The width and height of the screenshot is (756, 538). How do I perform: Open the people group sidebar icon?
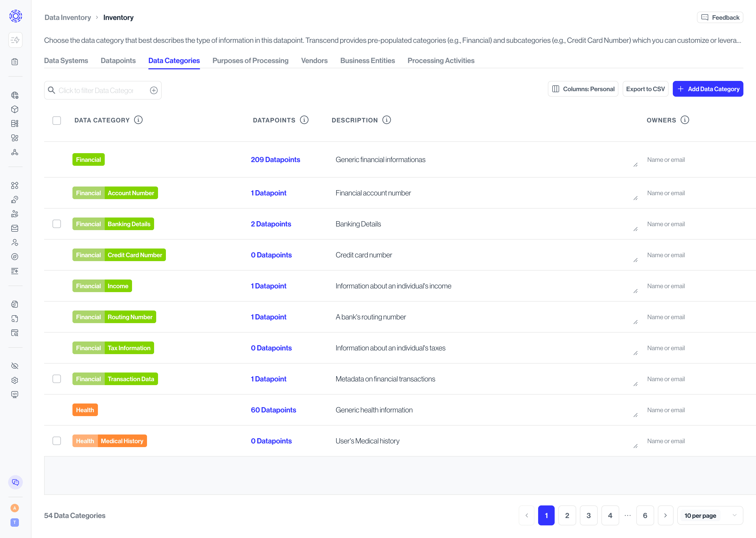14,214
